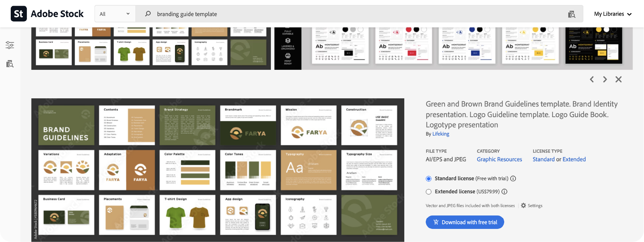Screen dimensions: 644x242
Task: Click the Adobe Stock wordmark
Action: click(57, 14)
